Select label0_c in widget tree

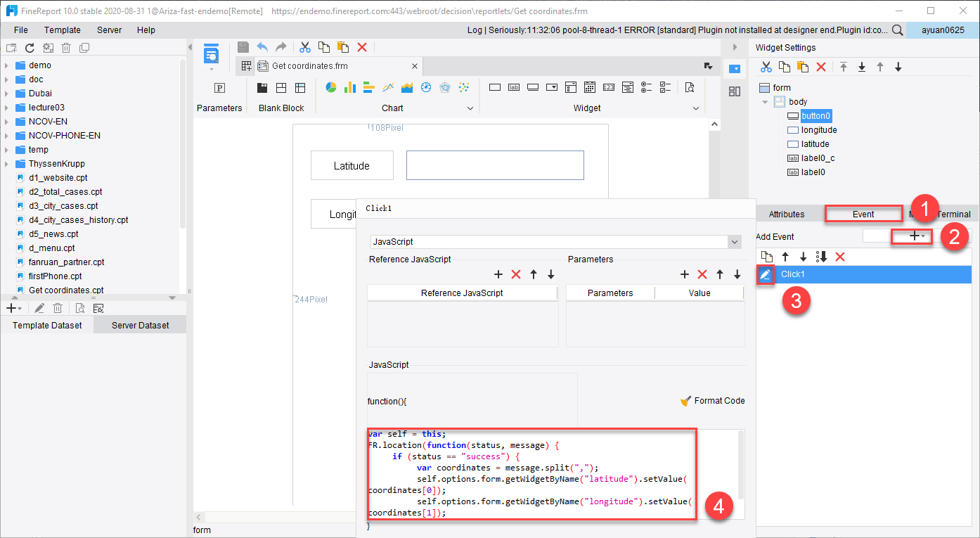pyautogui.click(x=818, y=158)
